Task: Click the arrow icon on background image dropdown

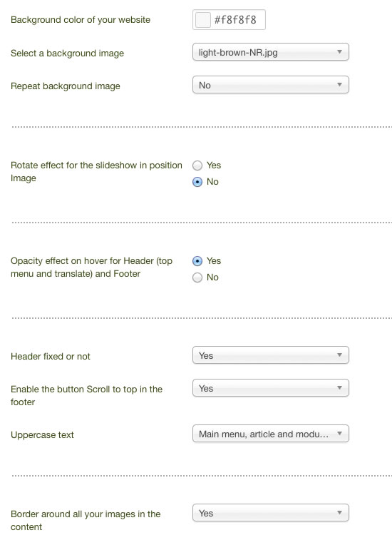Action: 339,52
